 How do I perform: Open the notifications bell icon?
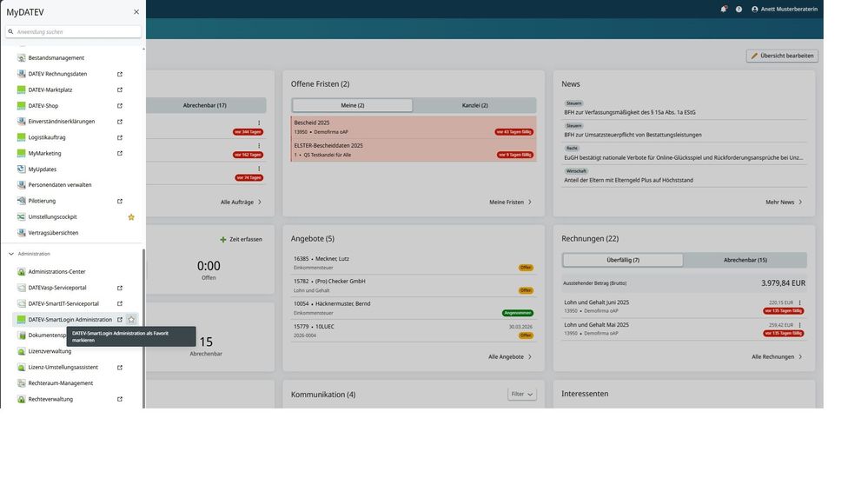point(723,9)
